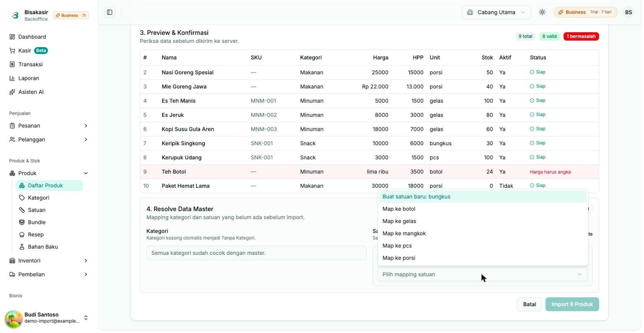Go to Transaksi in the sidebar
Screen dimensions: 644x333
[49, 65]
